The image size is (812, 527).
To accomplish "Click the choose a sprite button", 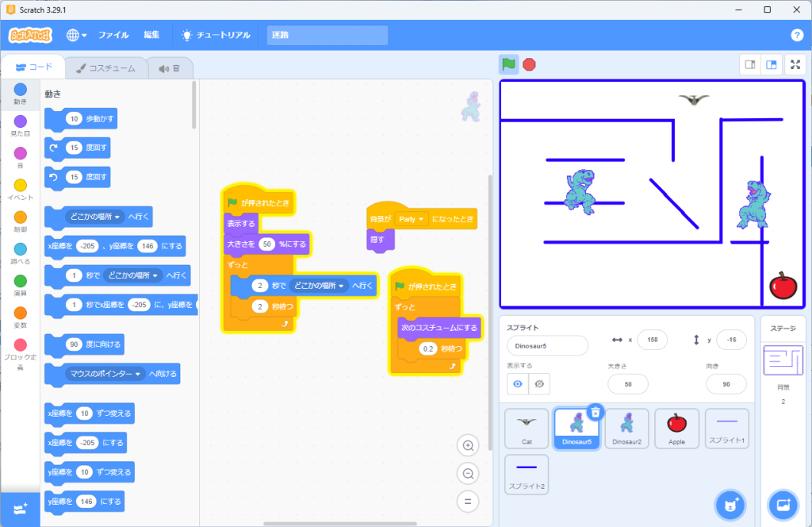I will click(730, 505).
